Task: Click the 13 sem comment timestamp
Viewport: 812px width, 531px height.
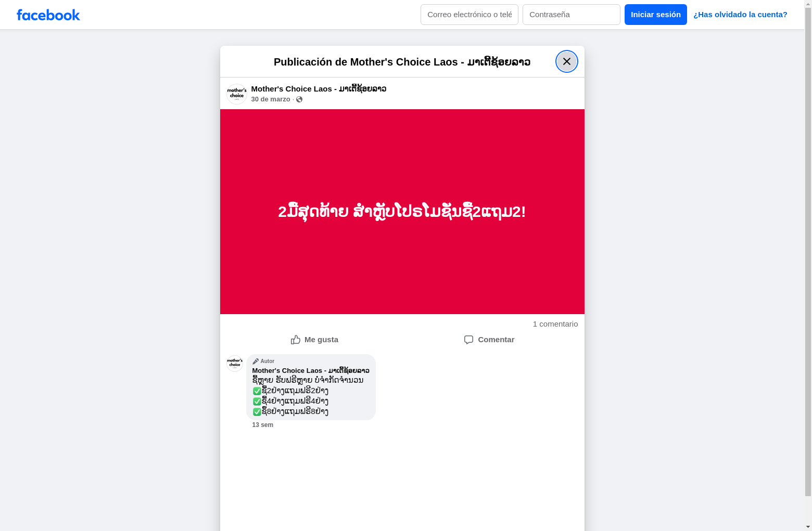Action: [x=263, y=425]
